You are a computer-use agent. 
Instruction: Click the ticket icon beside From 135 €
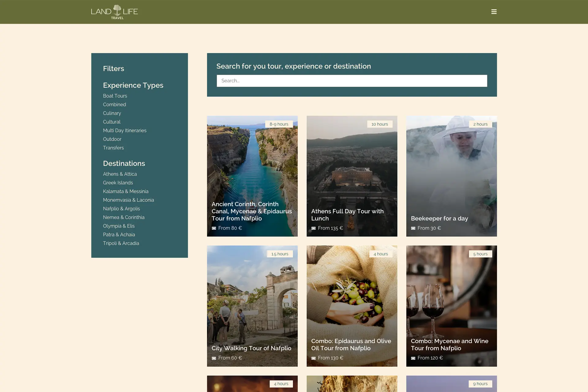point(313,228)
